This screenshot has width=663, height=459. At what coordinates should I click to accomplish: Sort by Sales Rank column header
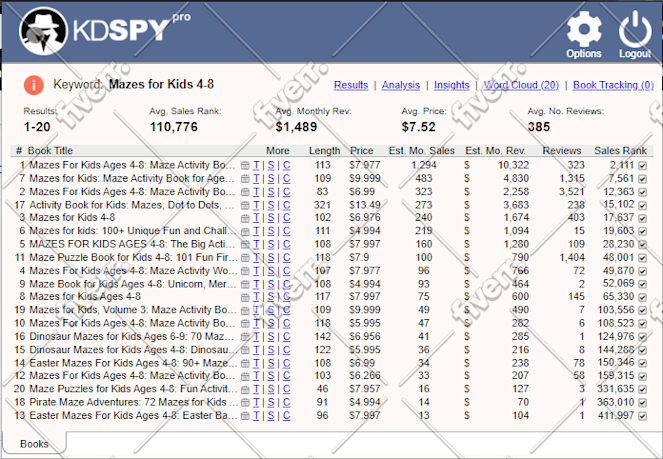(x=620, y=150)
